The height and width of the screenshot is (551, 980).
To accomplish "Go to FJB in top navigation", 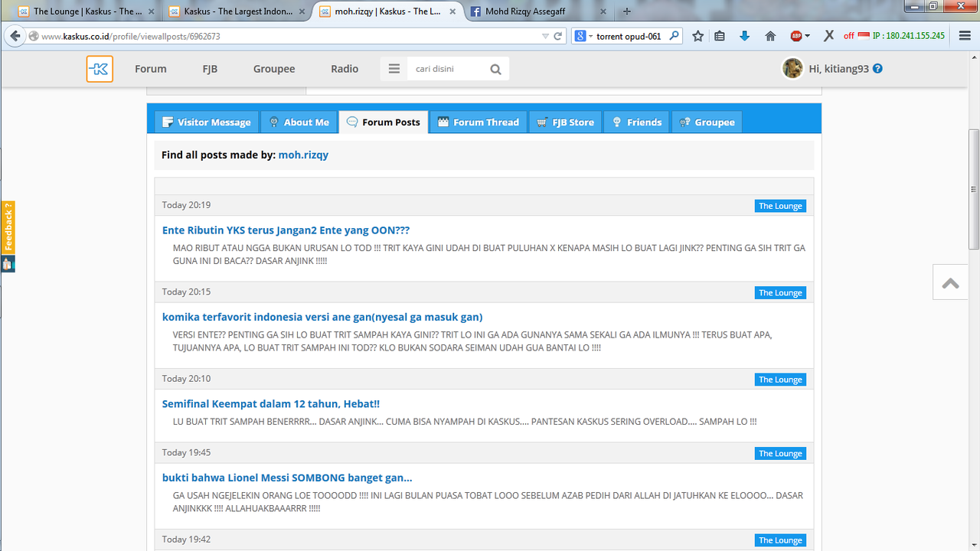I will (x=210, y=69).
